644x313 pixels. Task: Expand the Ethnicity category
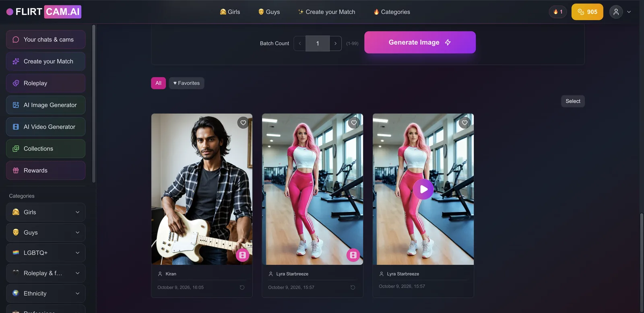(x=45, y=293)
